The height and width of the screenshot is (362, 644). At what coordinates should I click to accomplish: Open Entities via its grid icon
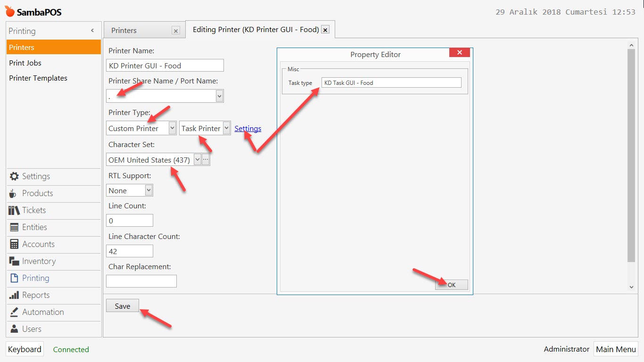[14, 227]
